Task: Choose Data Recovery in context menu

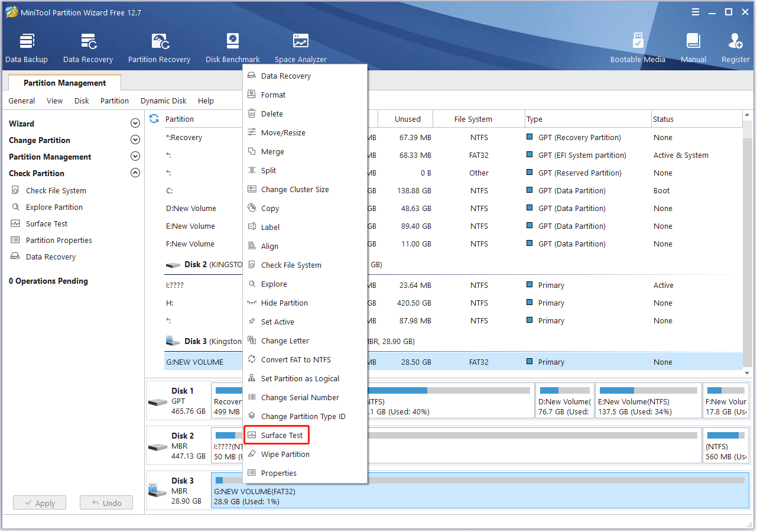Action: (305, 76)
